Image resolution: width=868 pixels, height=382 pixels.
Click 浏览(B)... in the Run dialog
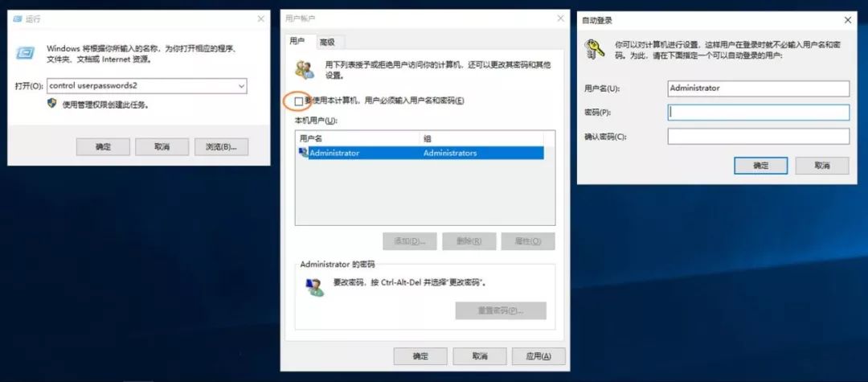click(x=222, y=146)
